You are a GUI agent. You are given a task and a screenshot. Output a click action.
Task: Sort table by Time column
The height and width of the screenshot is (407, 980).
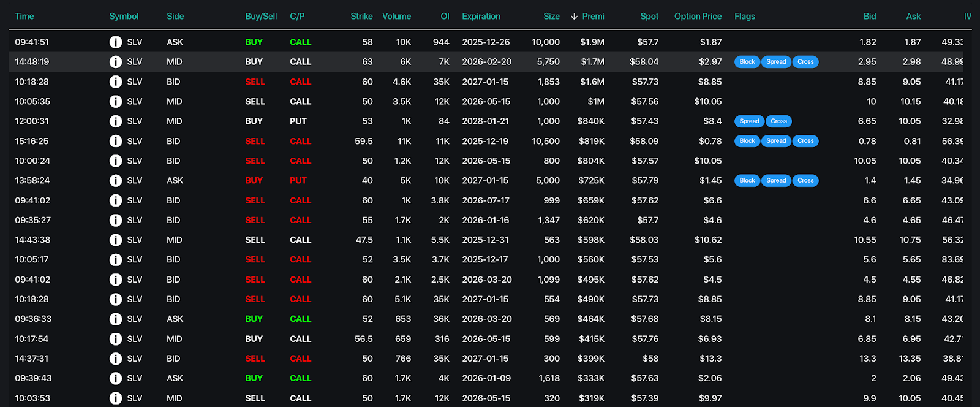[x=24, y=17]
